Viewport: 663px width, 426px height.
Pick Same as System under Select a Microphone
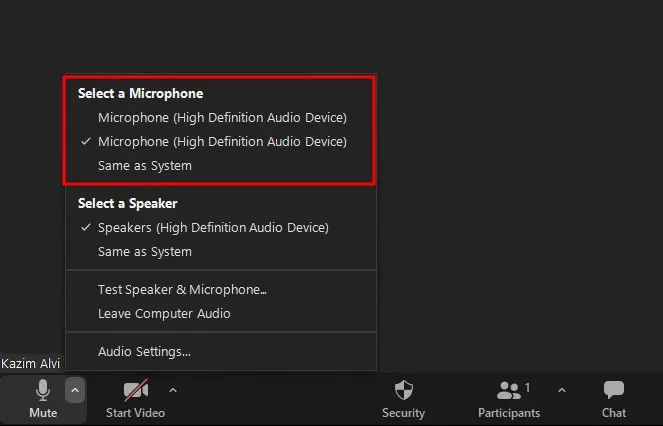[145, 165]
